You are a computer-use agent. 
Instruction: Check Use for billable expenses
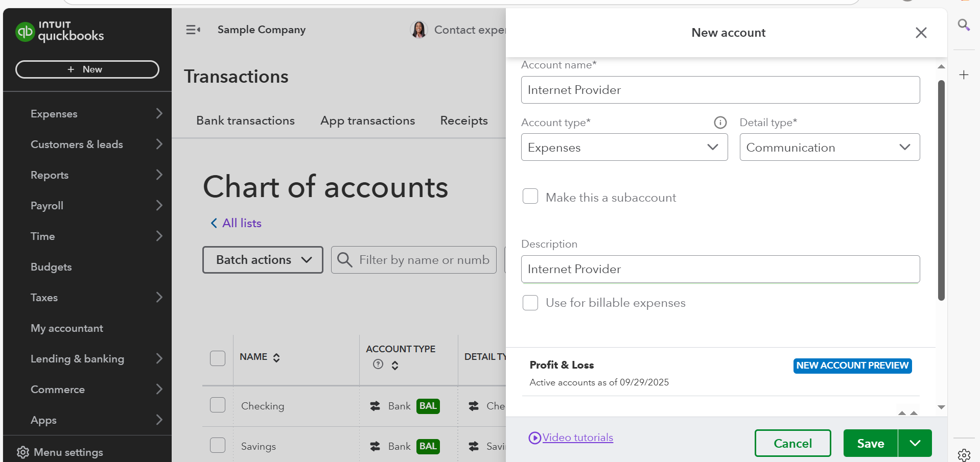(530, 303)
